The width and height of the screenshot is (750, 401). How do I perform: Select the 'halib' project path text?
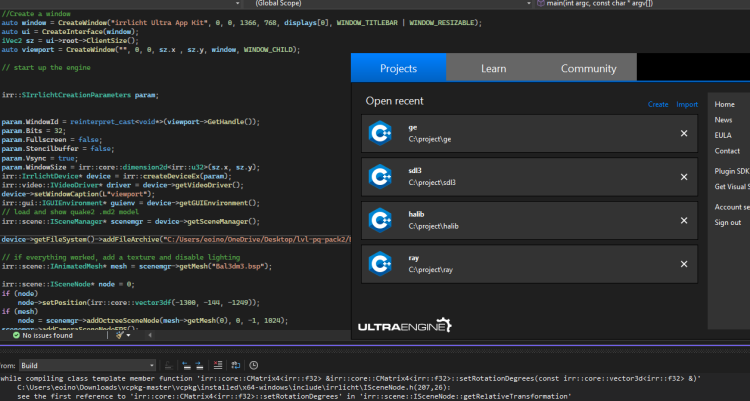433,226
